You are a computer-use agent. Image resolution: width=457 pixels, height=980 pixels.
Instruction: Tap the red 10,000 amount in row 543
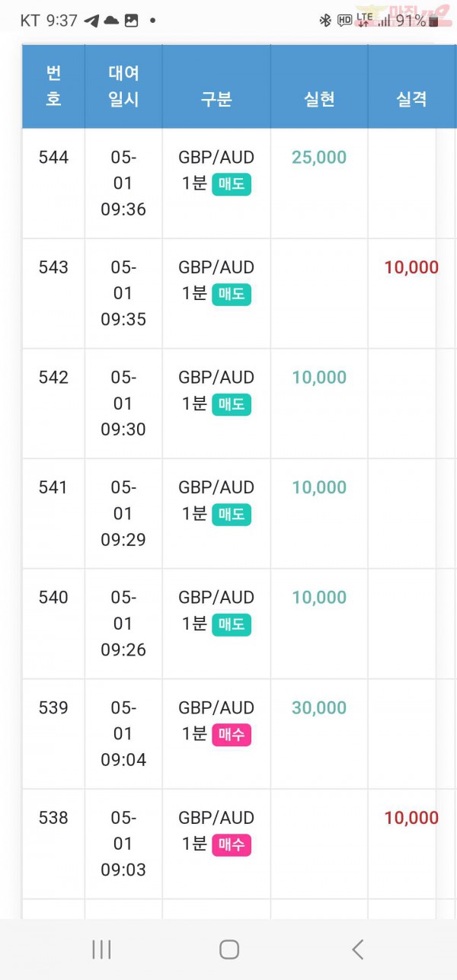pos(411,267)
